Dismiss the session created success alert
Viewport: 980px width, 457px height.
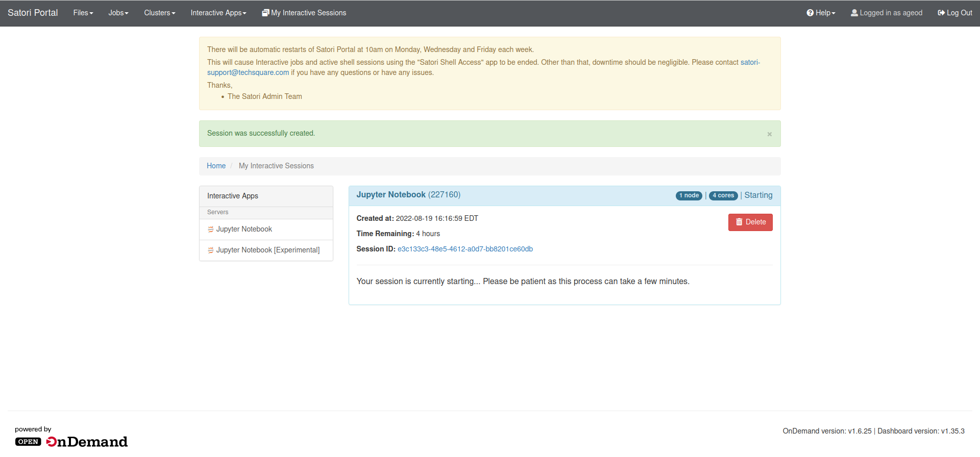click(769, 134)
